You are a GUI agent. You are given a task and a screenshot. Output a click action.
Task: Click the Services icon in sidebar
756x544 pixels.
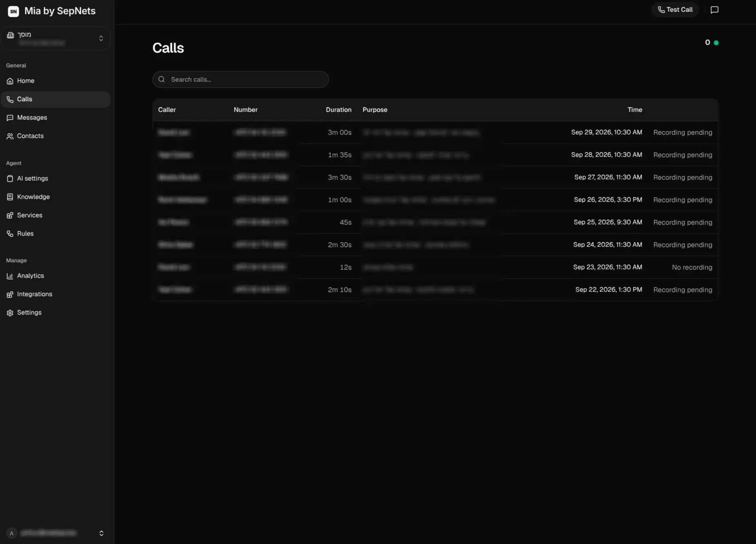point(10,215)
